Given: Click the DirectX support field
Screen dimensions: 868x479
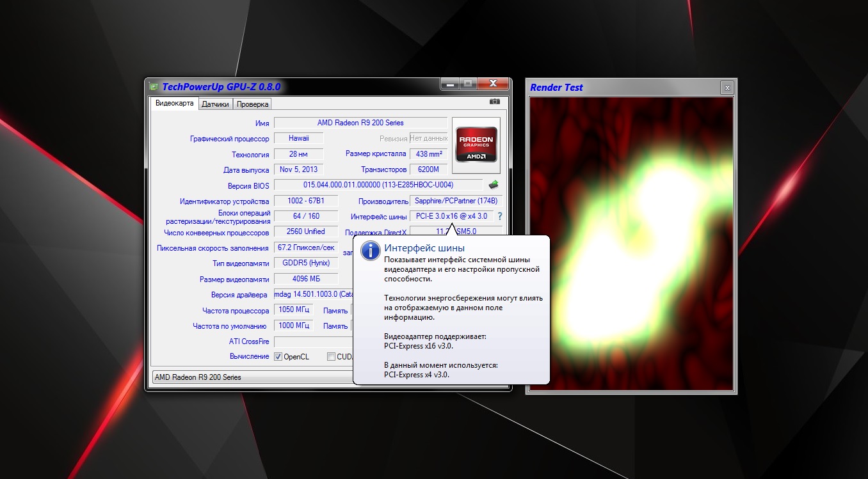Looking at the screenshot, I should 456,232.
